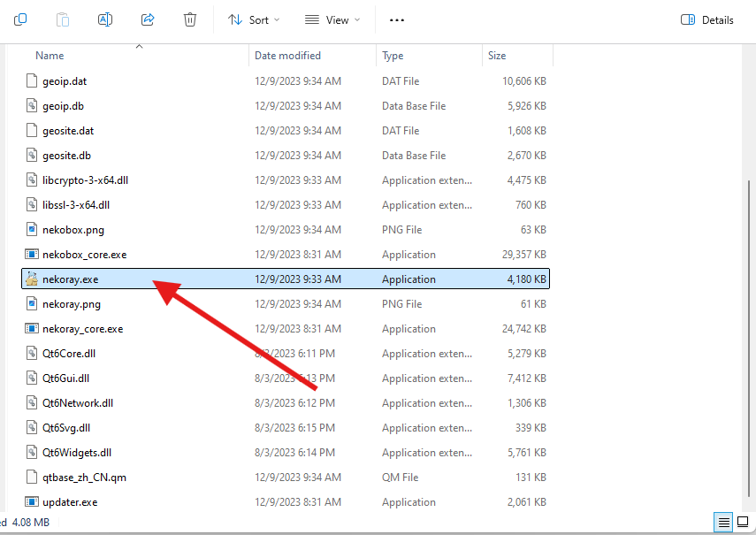756x535 pixels.
Task: Select the nekoray.exe file name
Action: tap(71, 279)
